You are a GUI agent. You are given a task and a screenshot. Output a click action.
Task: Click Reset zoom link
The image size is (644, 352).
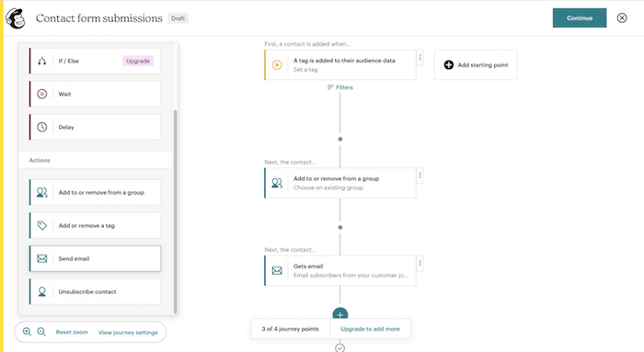coord(72,332)
